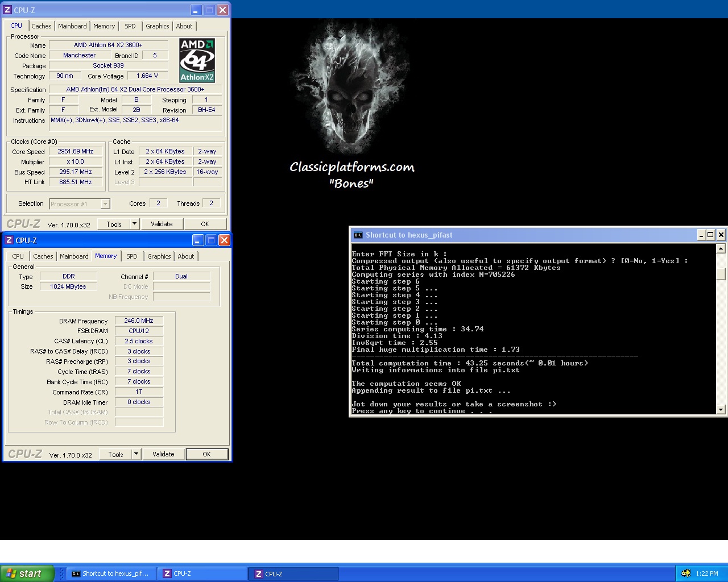Click OK in Memory CPU-Z window
The width and height of the screenshot is (728, 582).
206,454
